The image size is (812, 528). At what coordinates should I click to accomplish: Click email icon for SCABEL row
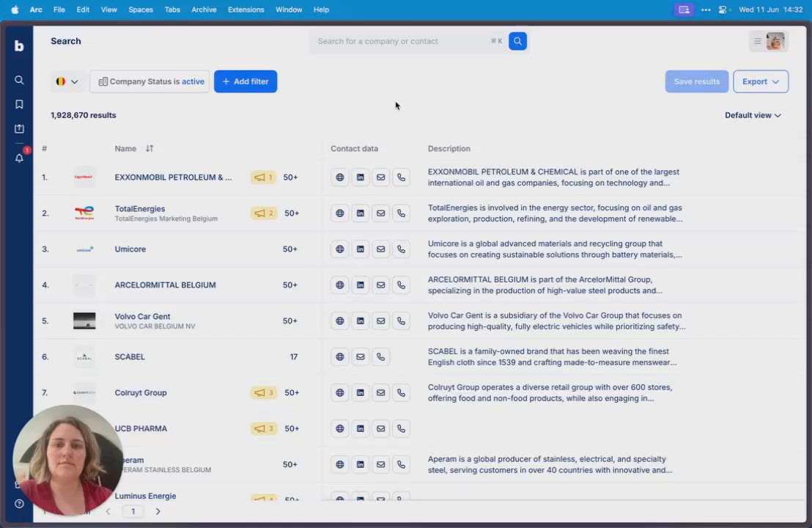(x=361, y=356)
